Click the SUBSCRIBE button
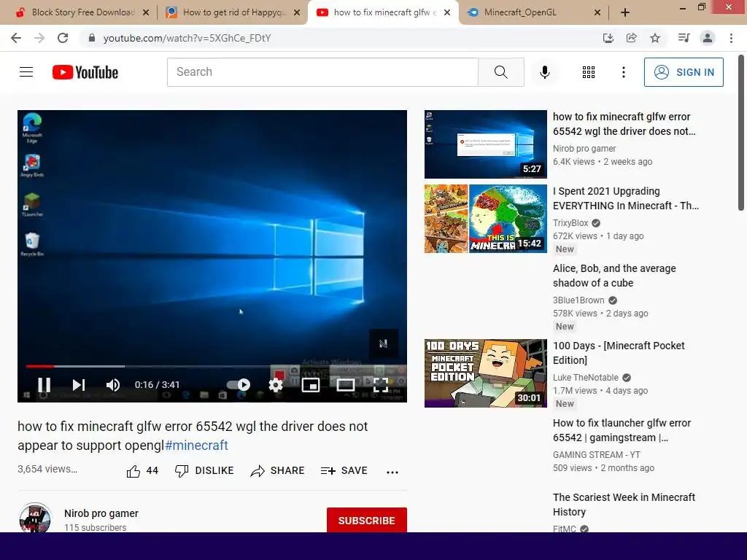This screenshot has width=747, height=560. (x=366, y=520)
